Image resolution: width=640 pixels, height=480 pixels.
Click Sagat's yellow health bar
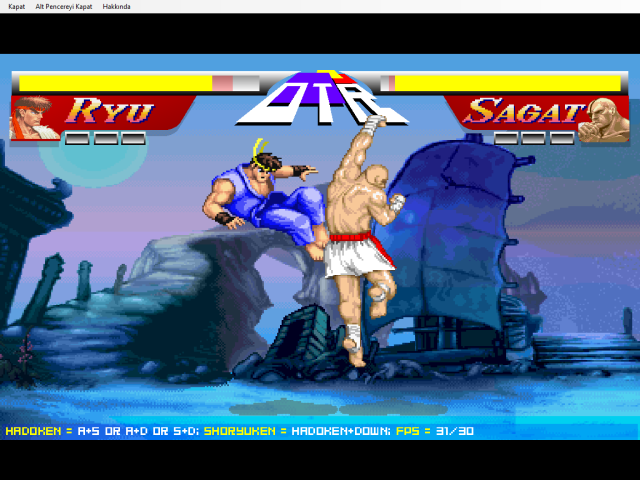click(x=508, y=83)
